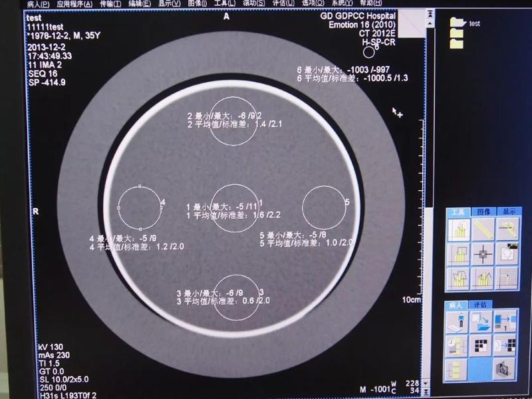Open the 工具(L) menu
This screenshot has width=532, height=399.
tap(225, 3)
